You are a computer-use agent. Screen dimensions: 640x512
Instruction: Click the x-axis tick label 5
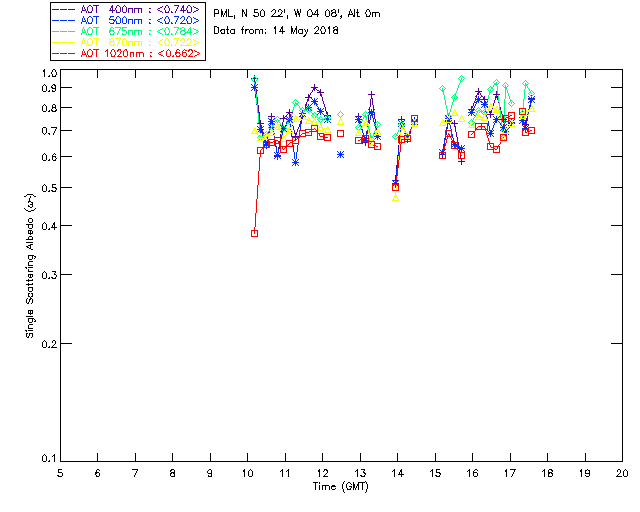[60, 472]
